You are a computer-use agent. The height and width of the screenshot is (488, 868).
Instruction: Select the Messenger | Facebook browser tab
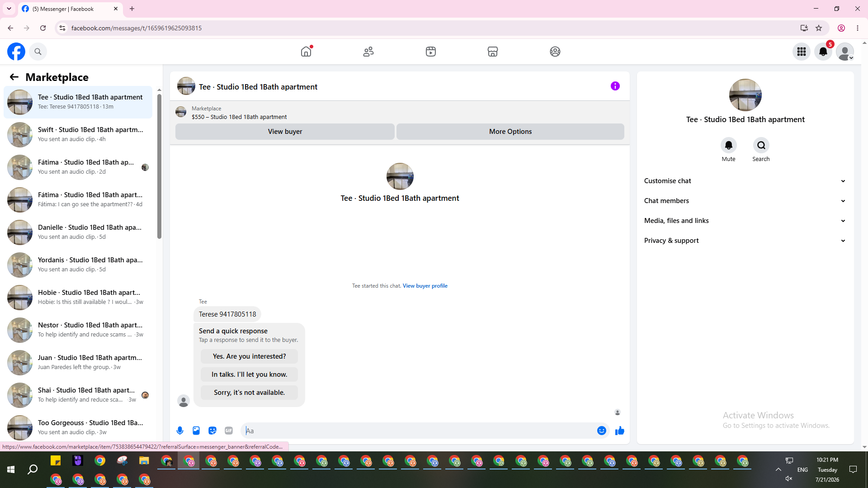pos(70,9)
